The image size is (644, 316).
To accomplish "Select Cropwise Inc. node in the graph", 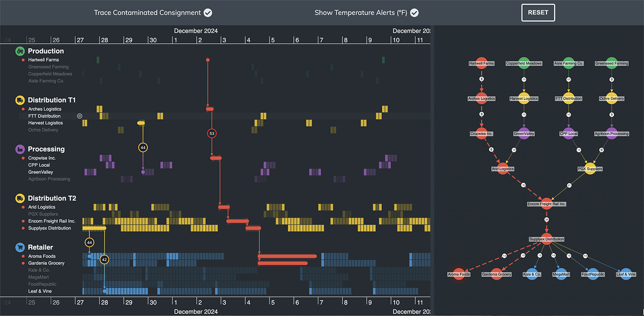I will point(482,134).
